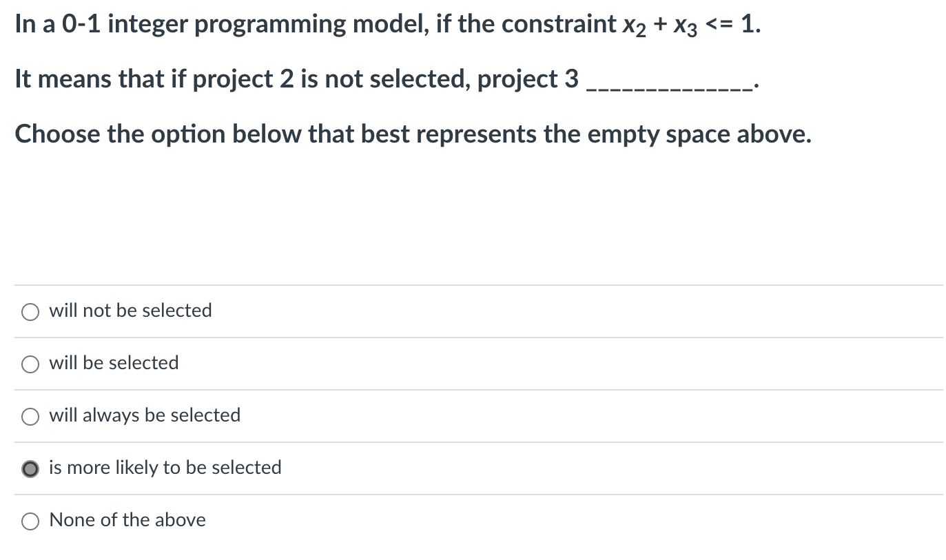This screenshot has height=560, width=946.
Task: Click the question text about 0-1 integer programming
Action: pos(386,23)
